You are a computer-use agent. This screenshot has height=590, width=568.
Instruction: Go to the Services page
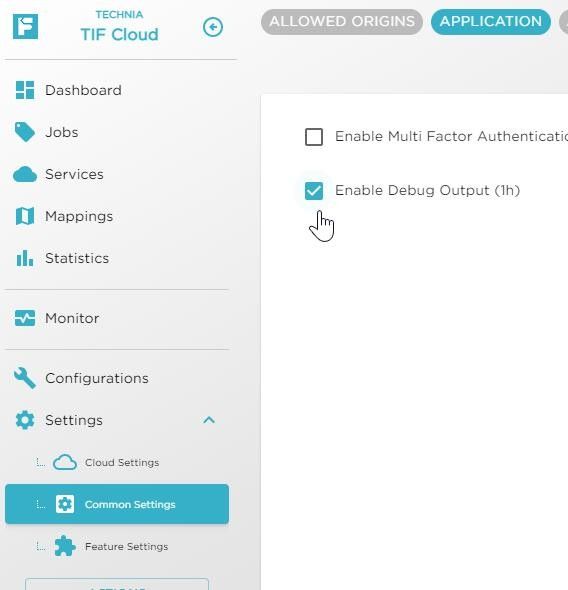tap(117, 174)
